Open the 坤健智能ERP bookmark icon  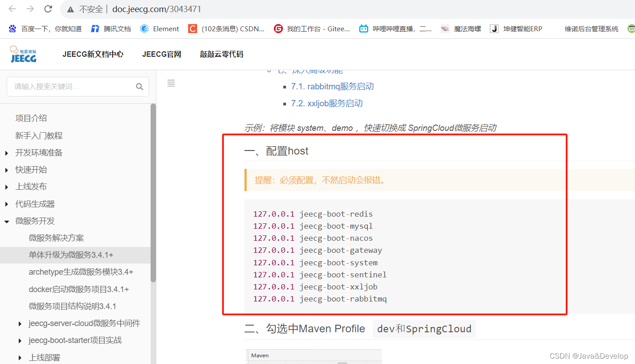pos(494,29)
